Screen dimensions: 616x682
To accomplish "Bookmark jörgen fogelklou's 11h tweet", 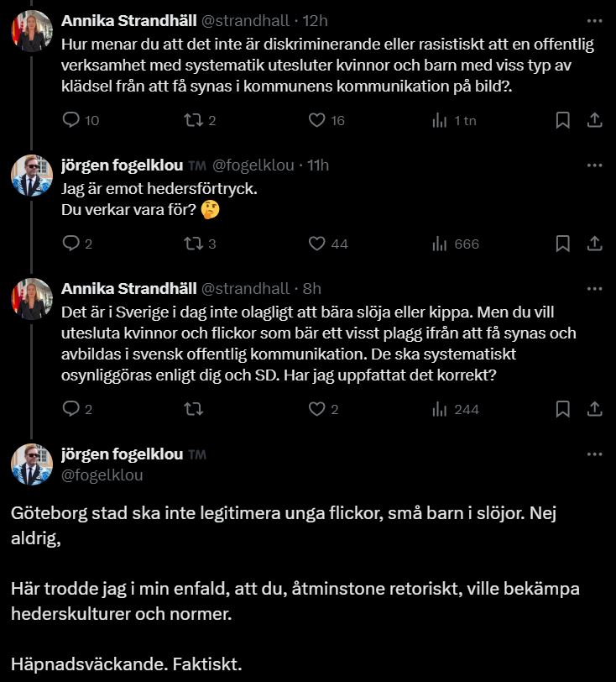I will 563,244.
